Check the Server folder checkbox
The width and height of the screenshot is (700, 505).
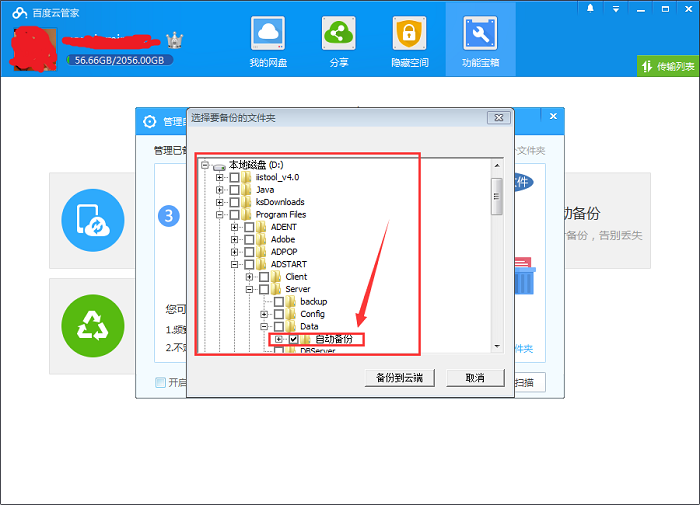[264, 289]
